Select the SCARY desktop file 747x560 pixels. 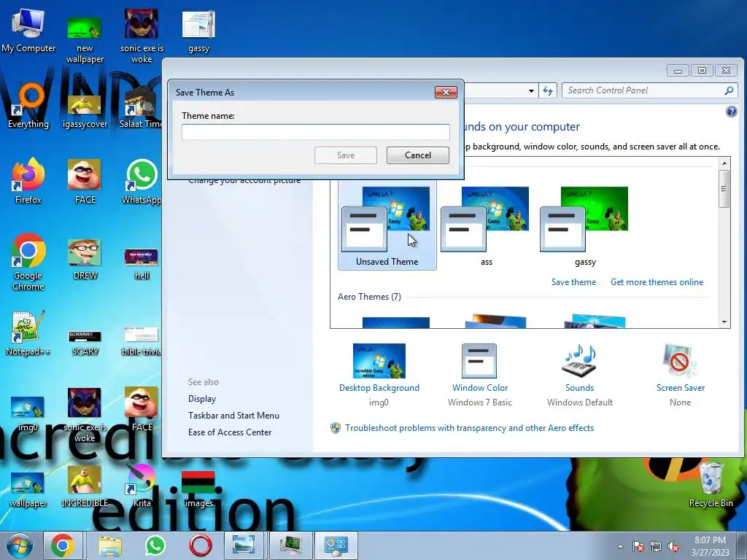tap(85, 343)
